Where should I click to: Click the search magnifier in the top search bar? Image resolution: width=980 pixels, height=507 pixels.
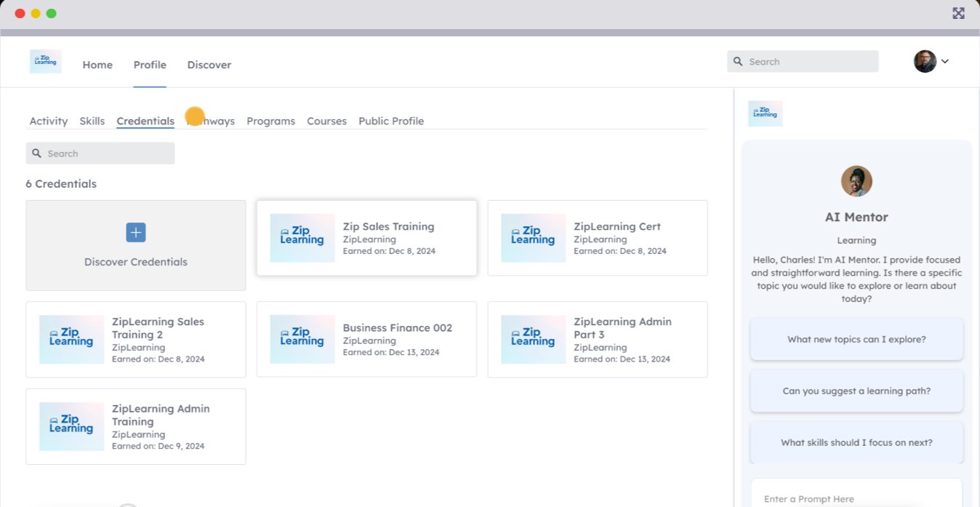click(737, 61)
